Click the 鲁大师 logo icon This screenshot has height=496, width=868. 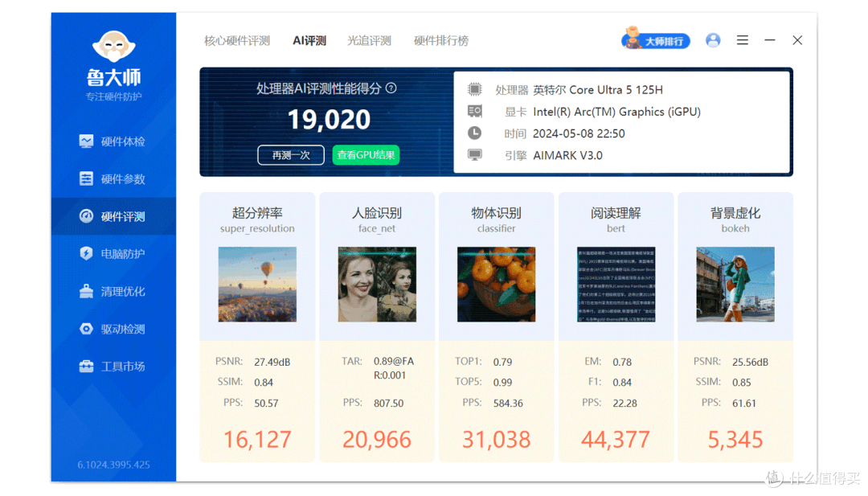(x=113, y=47)
